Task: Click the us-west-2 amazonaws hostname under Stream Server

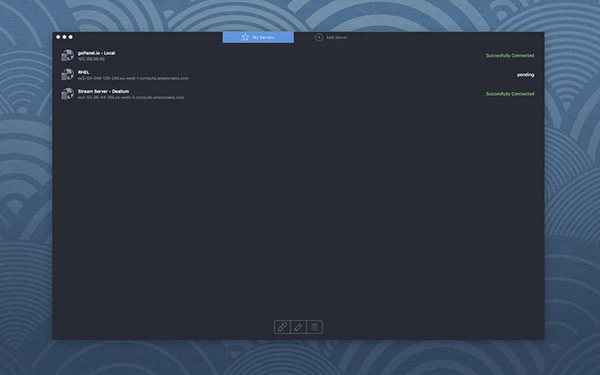Action: (131, 97)
